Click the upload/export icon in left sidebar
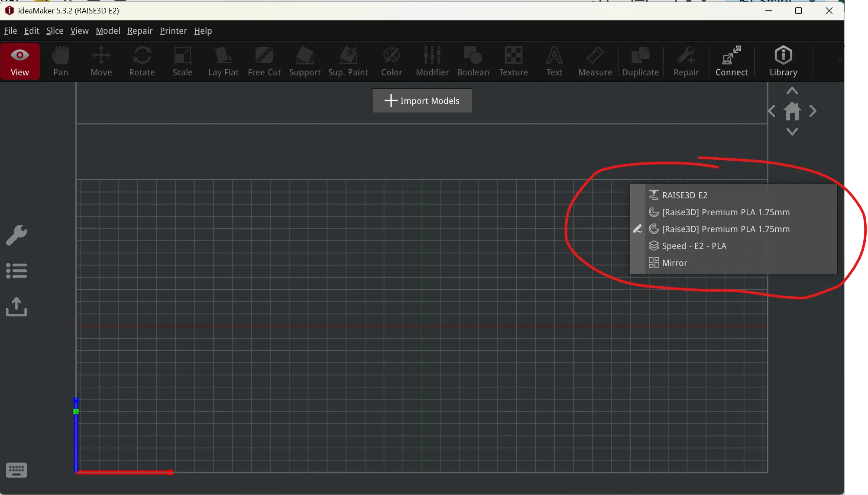 (16, 307)
